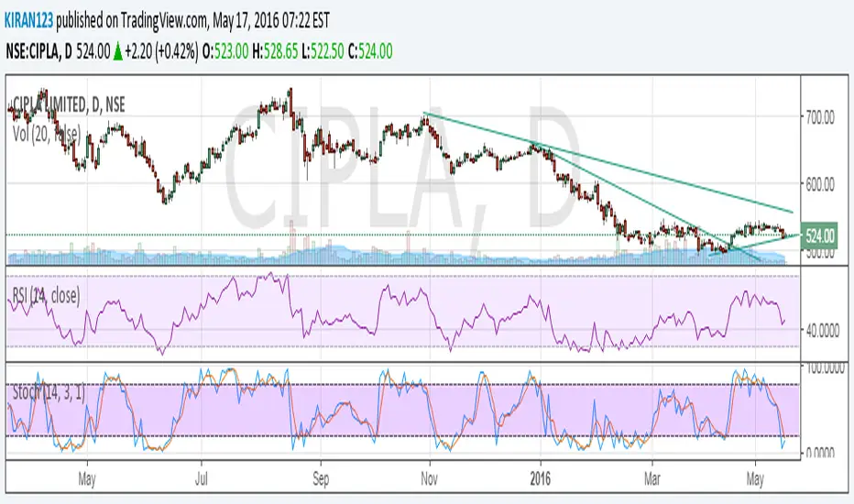854x504 pixels.
Task: Click the 40.0000 RSI axis label
Action: pyautogui.click(x=822, y=331)
